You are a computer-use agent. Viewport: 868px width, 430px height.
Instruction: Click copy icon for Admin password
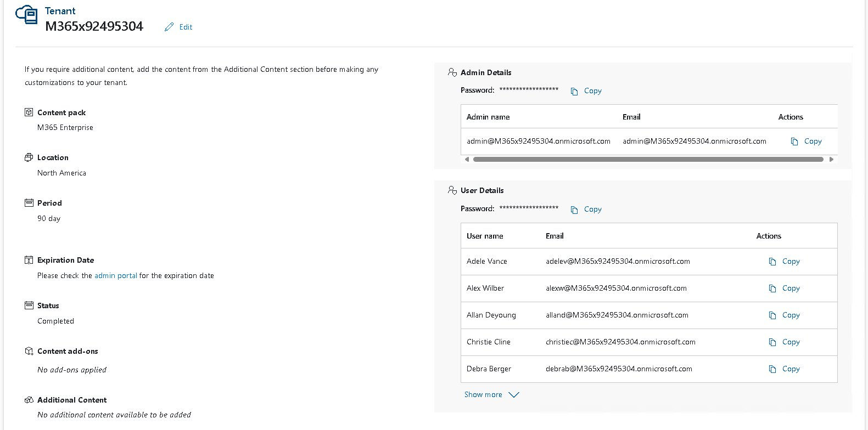574,91
